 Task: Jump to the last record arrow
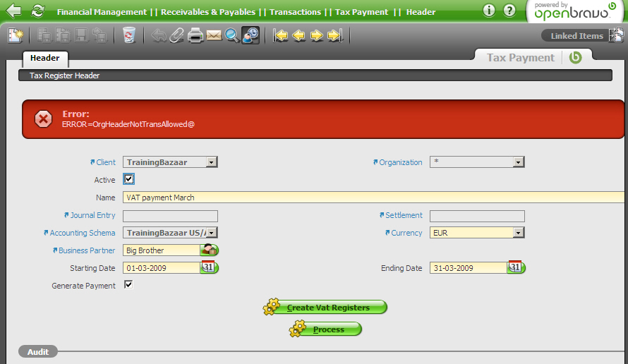pos(335,36)
